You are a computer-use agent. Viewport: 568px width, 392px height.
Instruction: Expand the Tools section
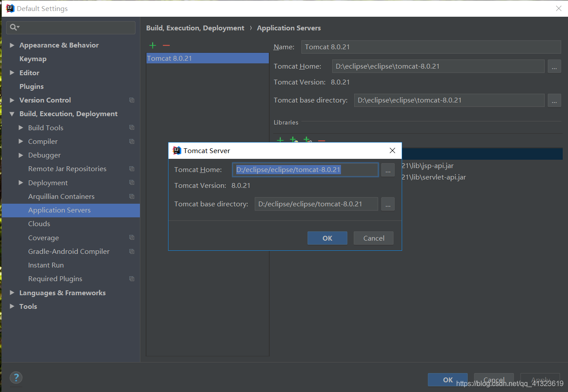click(12, 307)
